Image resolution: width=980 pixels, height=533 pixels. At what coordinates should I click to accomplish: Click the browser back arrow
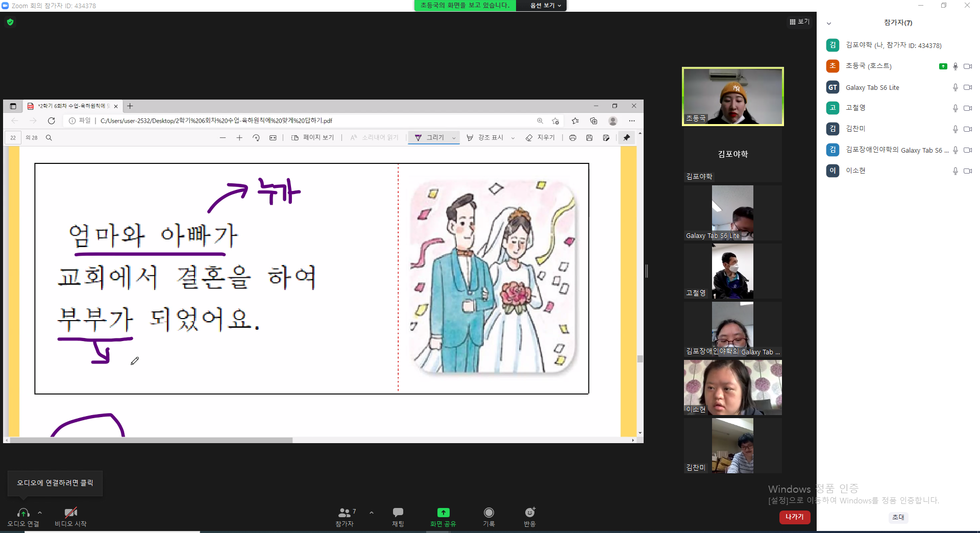[x=14, y=121]
